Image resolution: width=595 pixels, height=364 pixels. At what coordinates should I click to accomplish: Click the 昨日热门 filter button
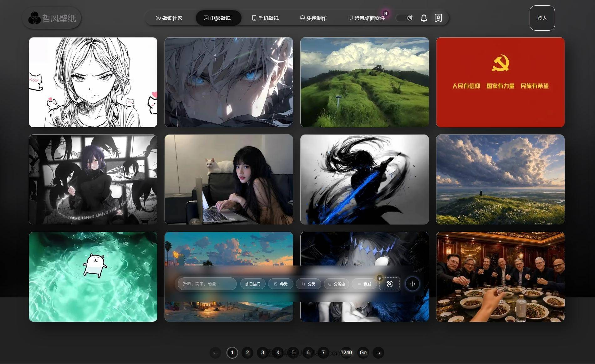[253, 284]
